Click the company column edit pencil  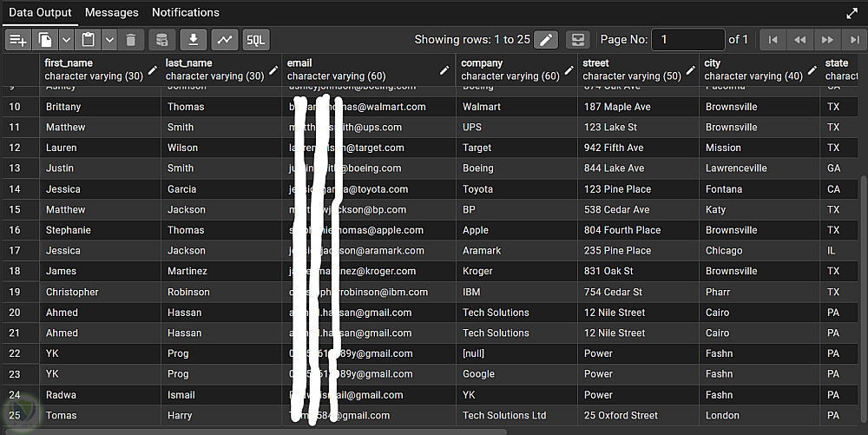(x=569, y=69)
